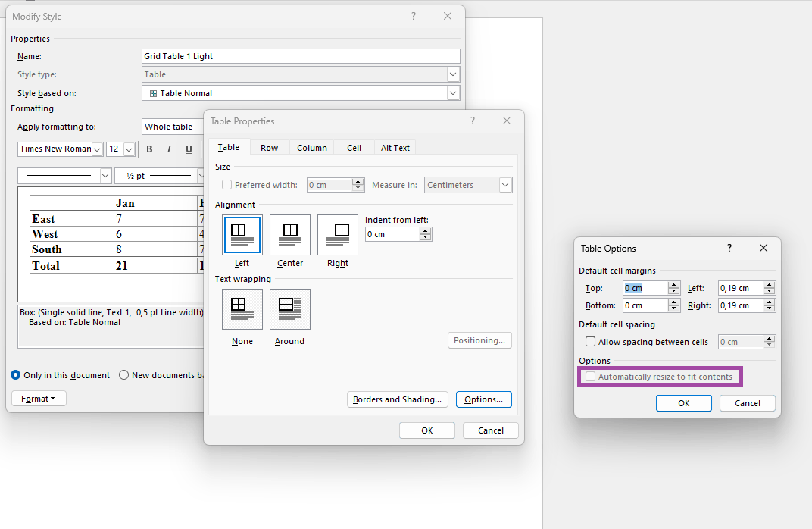Select Right table alignment icon
Screen dimensions: 812x529
338,235
